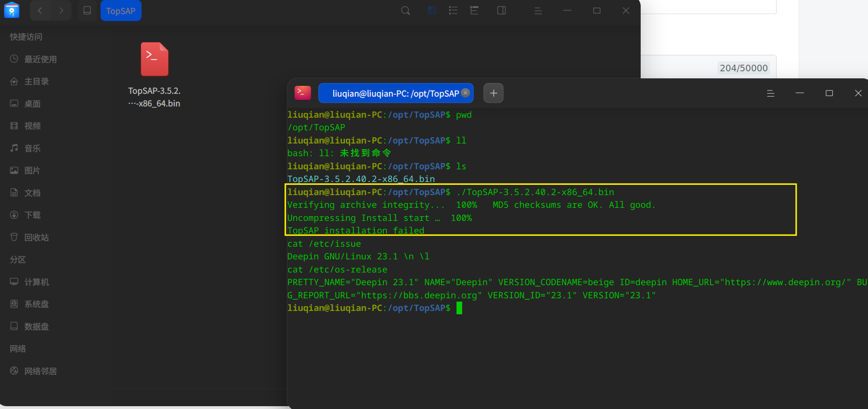Click the 'bash: ll: 未找到命令' error line
This screenshot has width=868, height=409.
coord(339,153)
